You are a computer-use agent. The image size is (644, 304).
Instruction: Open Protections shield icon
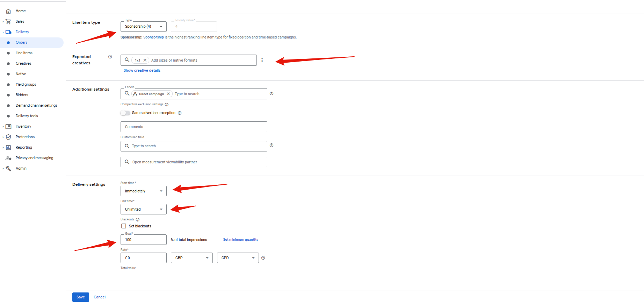pos(8,137)
